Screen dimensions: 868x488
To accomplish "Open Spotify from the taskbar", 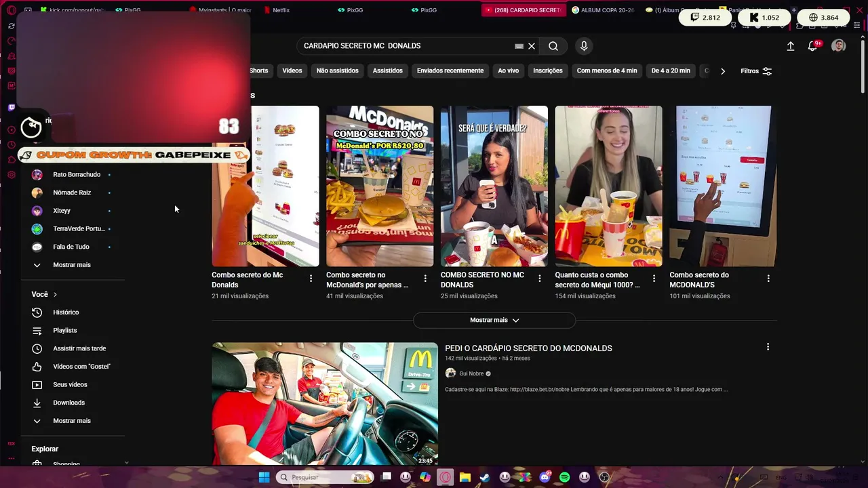I will [565, 477].
